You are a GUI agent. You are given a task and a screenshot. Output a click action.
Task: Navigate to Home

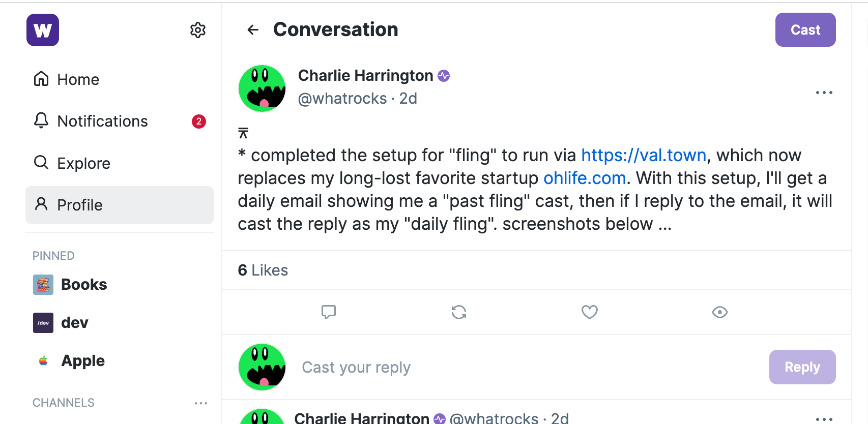(x=78, y=79)
